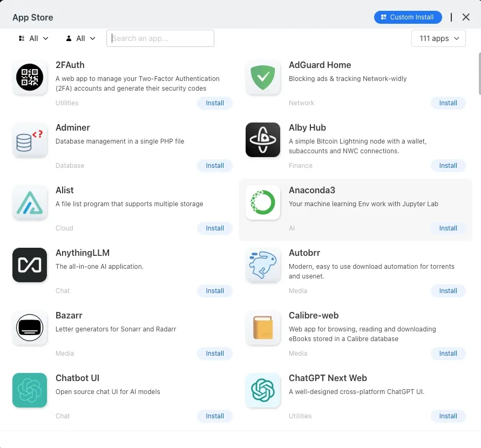481x448 pixels.
Task: Click the vertical scrollbar thumb of the app list
Action: click(479, 73)
